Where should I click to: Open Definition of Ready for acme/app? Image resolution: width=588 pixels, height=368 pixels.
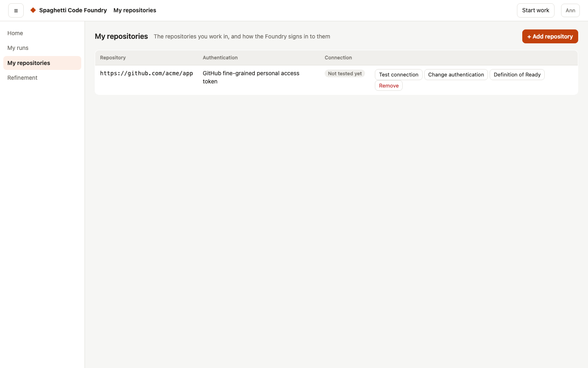coord(517,75)
